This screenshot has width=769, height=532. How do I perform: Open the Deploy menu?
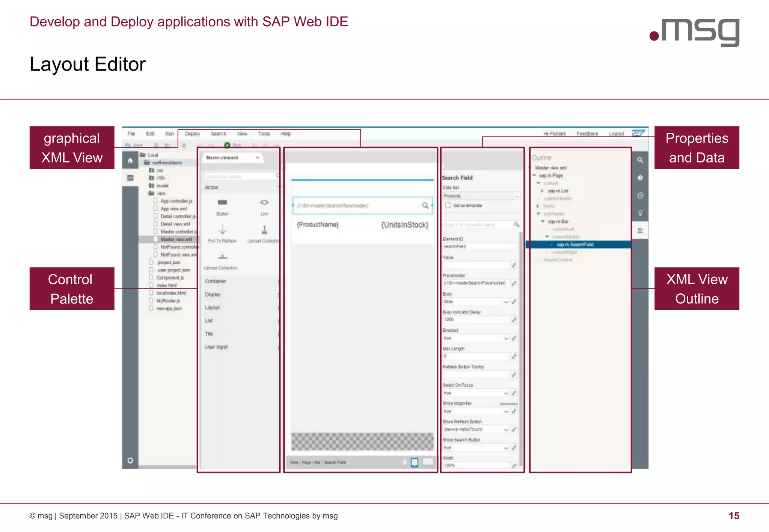click(192, 134)
